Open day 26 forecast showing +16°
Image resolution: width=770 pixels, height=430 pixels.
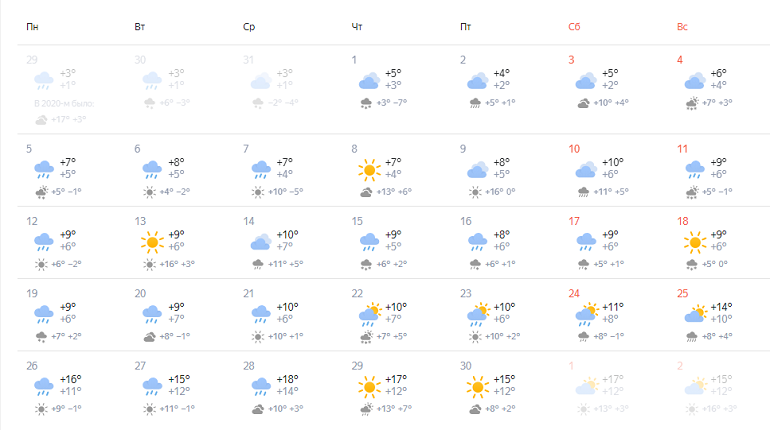click(71, 387)
